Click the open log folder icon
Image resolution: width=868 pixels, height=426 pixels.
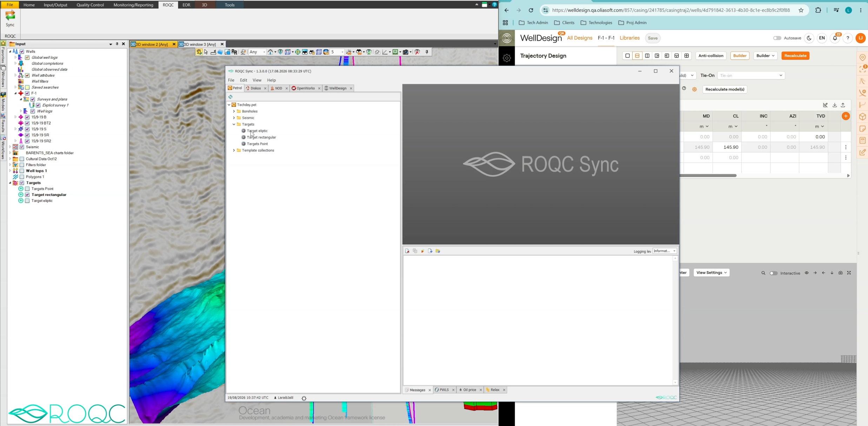coord(438,251)
